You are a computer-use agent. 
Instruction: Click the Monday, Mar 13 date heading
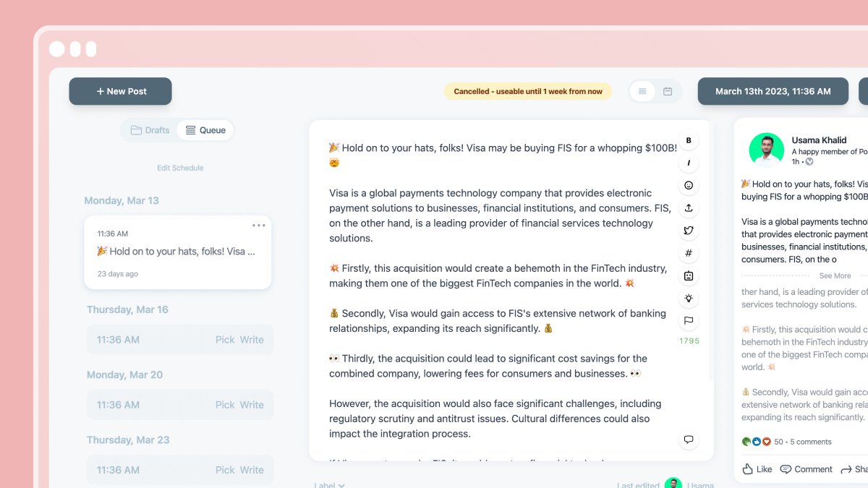coord(122,200)
